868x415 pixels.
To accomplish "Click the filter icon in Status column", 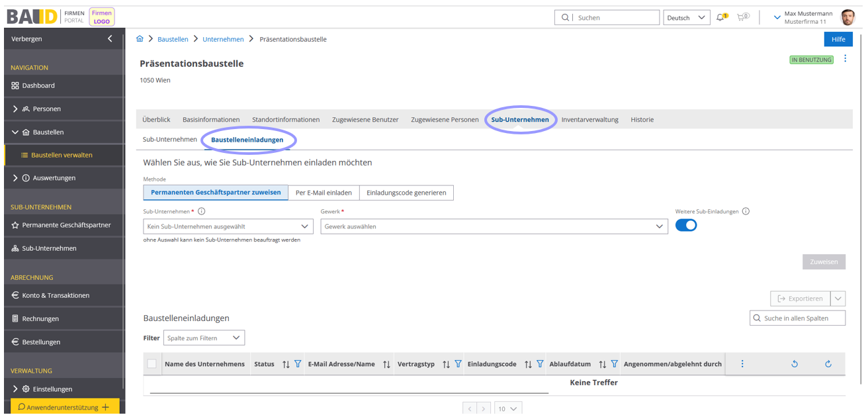I will click(298, 364).
